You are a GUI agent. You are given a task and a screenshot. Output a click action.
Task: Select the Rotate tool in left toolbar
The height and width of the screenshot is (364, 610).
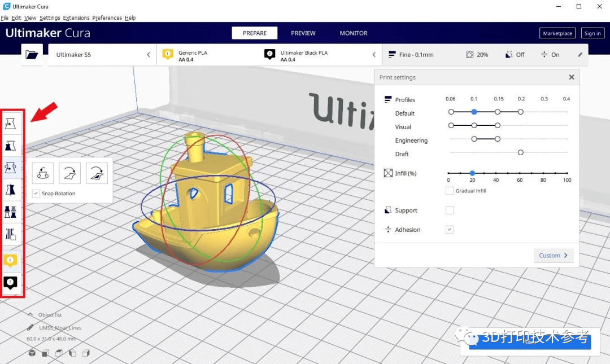11,168
